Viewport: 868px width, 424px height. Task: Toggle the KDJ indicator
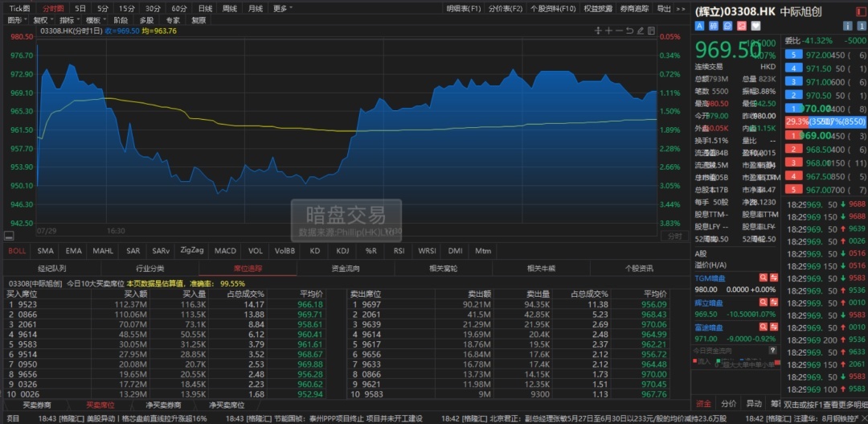tap(342, 251)
